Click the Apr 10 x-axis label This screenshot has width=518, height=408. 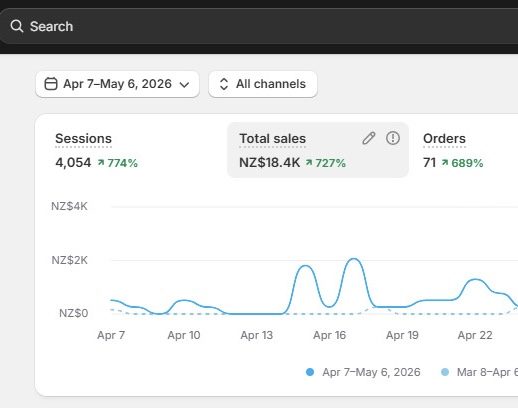point(184,335)
